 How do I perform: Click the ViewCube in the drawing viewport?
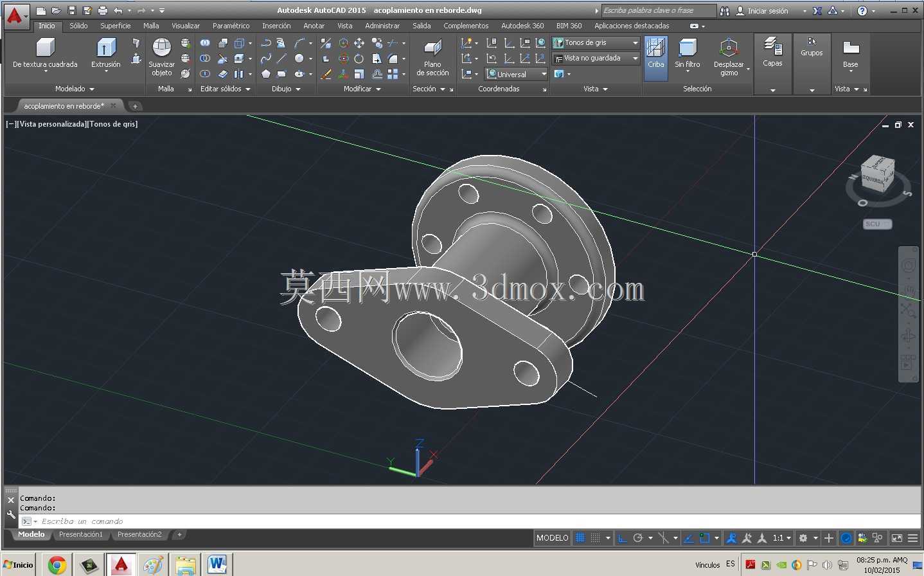(878, 174)
